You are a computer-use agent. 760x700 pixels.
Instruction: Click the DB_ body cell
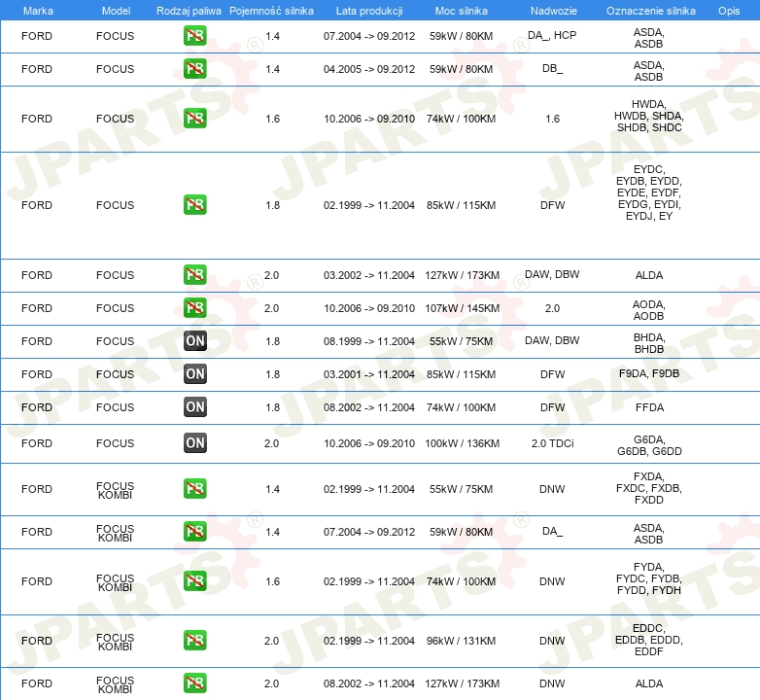point(553,68)
